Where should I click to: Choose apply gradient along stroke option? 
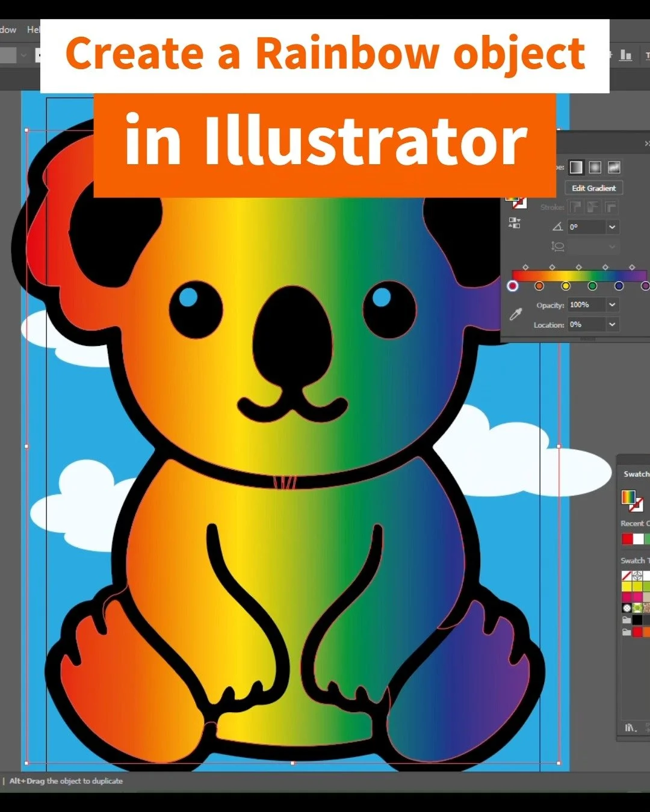593,208
